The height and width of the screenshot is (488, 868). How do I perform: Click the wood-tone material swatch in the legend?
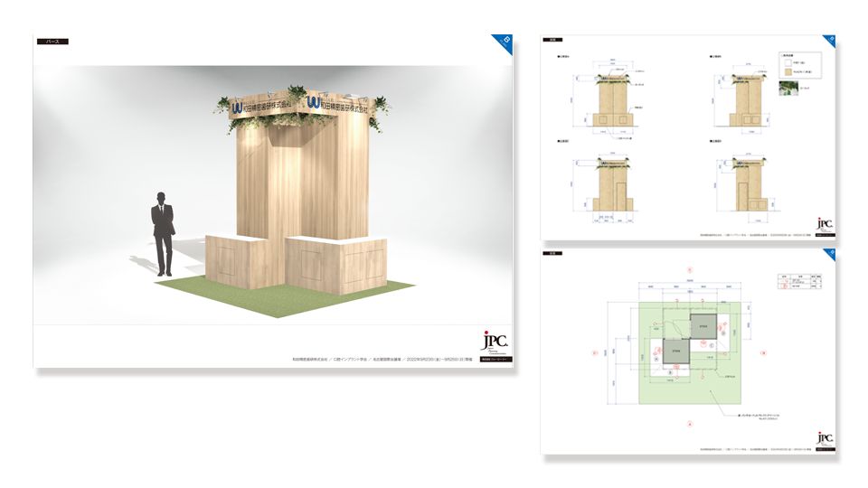(788, 72)
